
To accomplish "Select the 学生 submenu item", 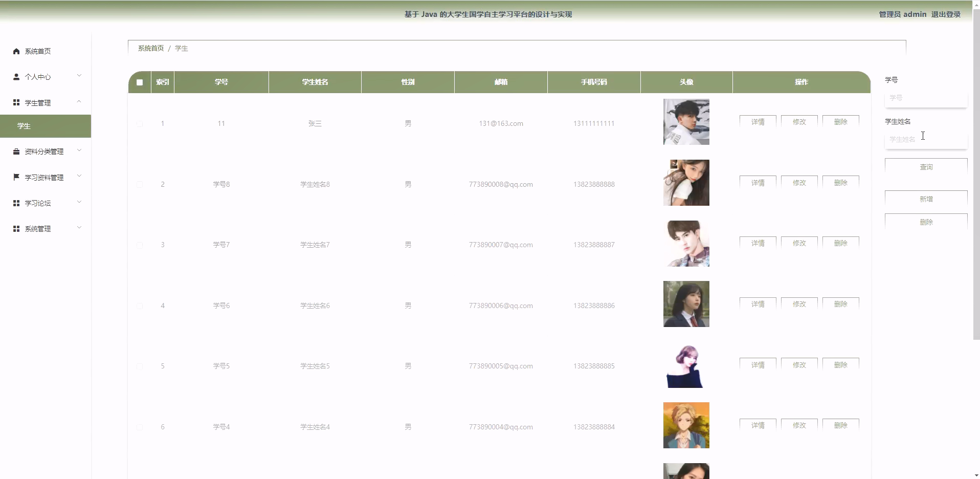I will [x=46, y=126].
